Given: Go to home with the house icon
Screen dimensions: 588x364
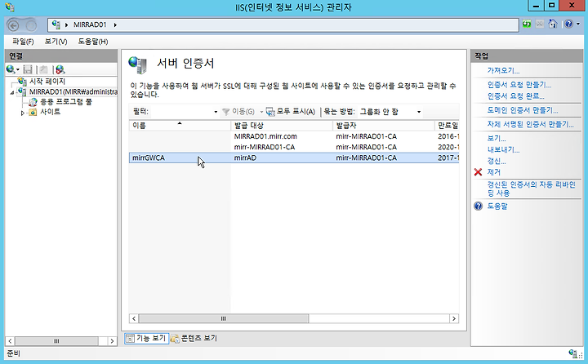Looking at the screenshot, I should (x=552, y=24).
